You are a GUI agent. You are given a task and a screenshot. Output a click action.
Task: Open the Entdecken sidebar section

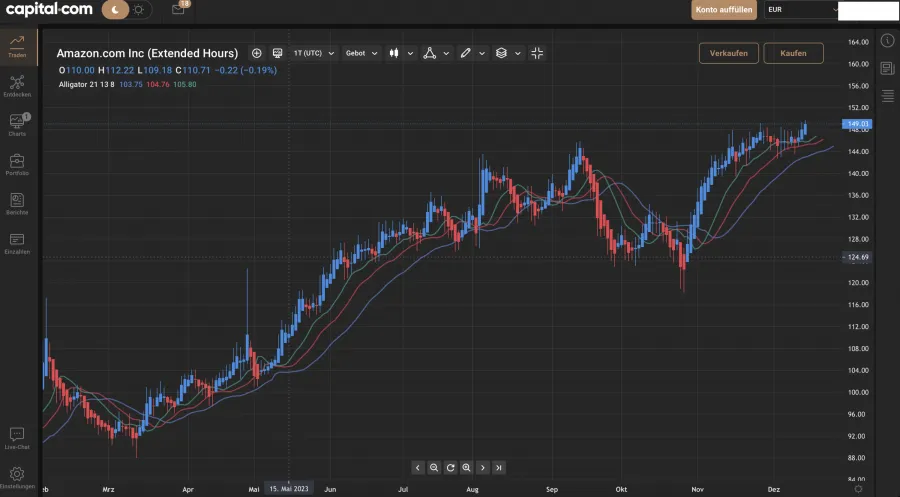pyautogui.click(x=17, y=86)
